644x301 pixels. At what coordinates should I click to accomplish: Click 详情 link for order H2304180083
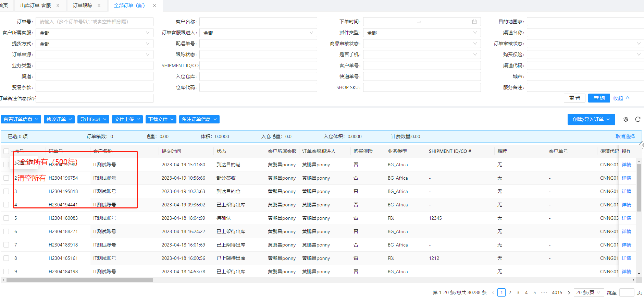627,218
